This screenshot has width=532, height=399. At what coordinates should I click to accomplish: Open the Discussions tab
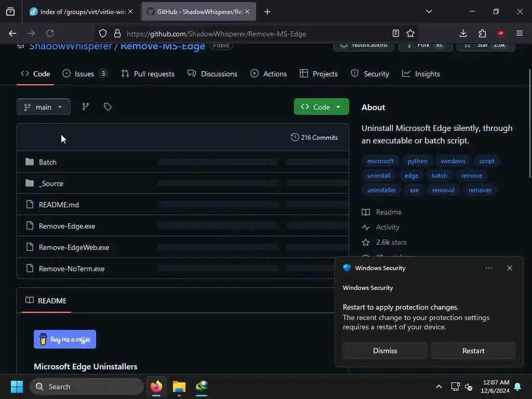tap(212, 74)
